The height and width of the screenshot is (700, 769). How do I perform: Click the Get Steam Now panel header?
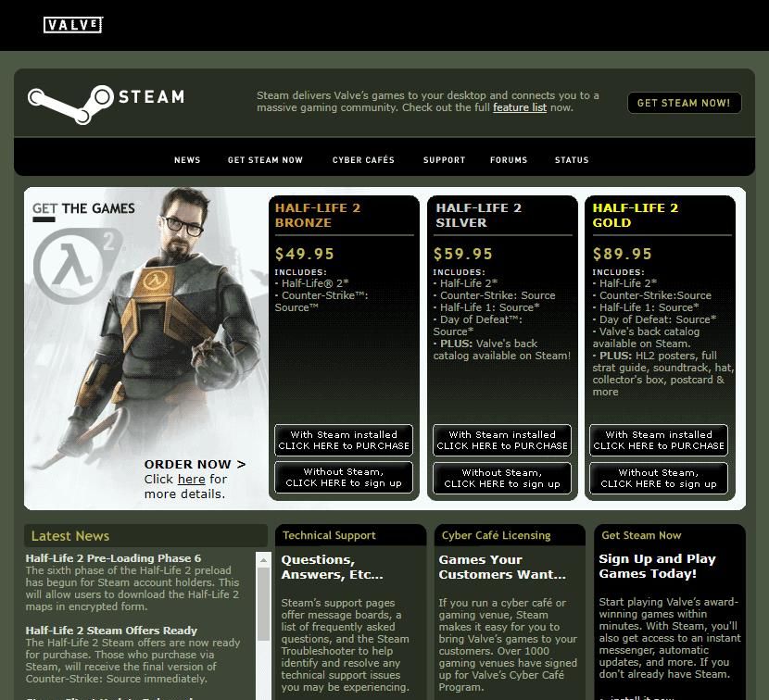[x=670, y=535]
